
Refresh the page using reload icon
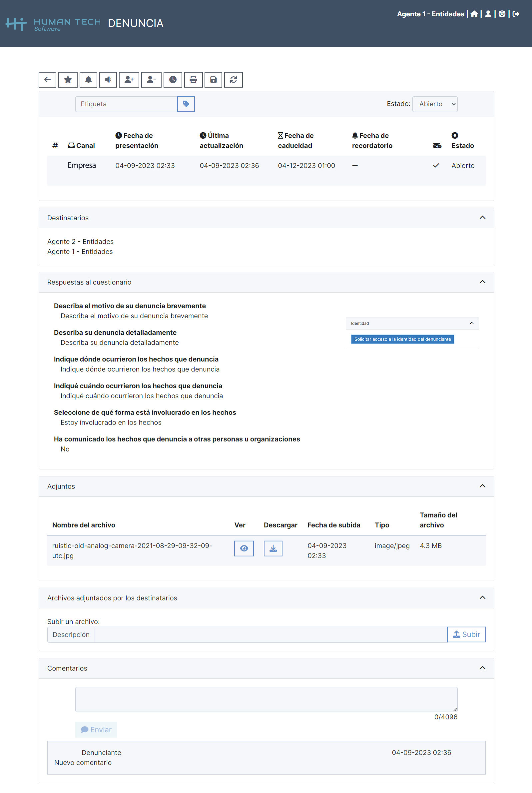tap(234, 80)
